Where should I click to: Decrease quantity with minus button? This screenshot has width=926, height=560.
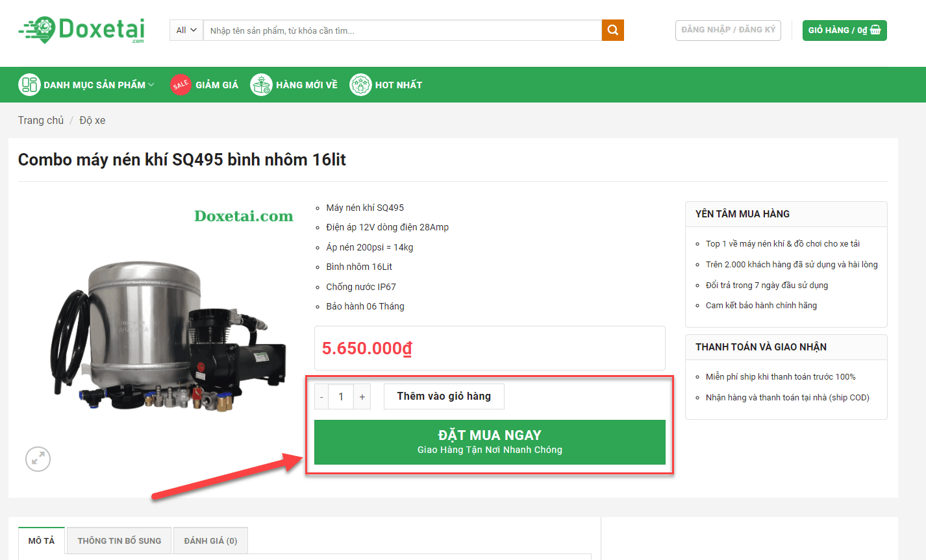321,397
